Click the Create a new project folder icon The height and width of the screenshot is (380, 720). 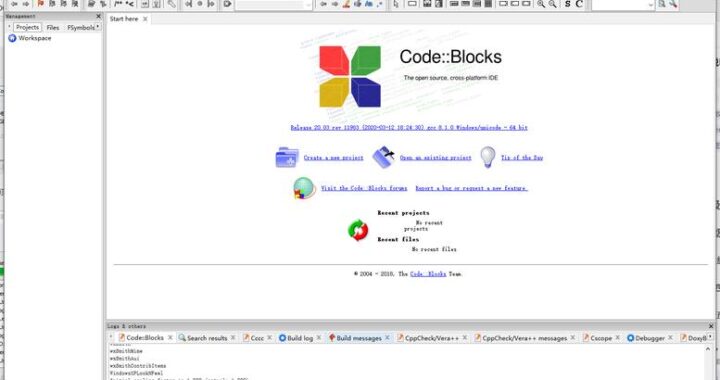(x=287, y=157)
